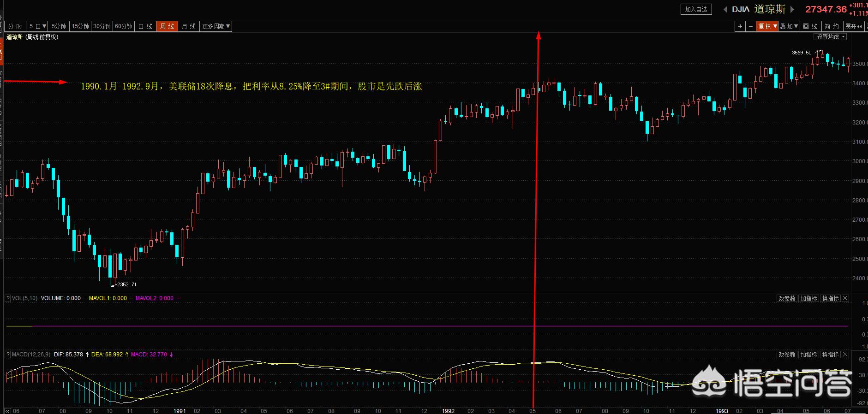Click the MACD: 32.770 value

click(x=149, y=355)
